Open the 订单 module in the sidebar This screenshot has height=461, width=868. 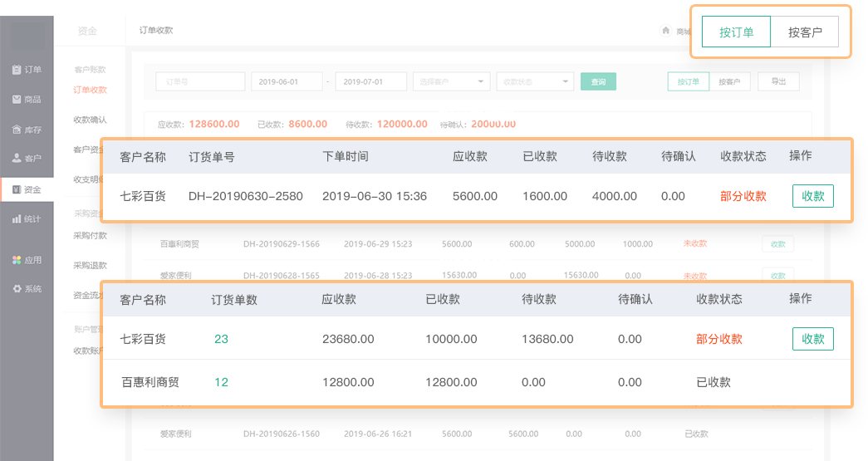(x=27, y=70)
